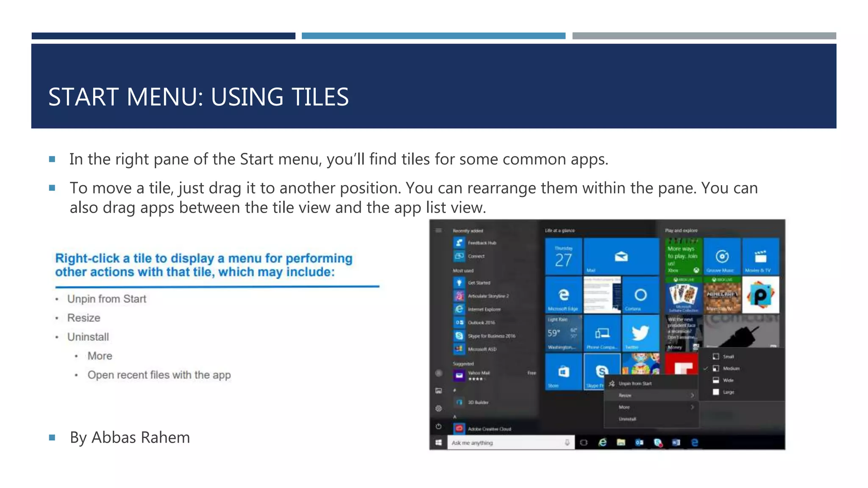Open the Connect app from Recently added
This screenshot has width=868, height=488.
click(469, 256)
